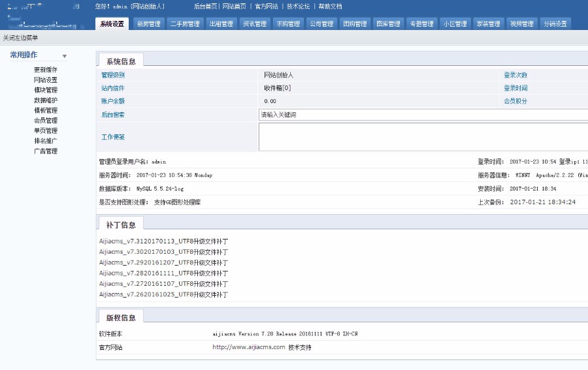Screen dimensions: 588x370
Task: Click the 后台首页 top link
Action: click(205, 7)
